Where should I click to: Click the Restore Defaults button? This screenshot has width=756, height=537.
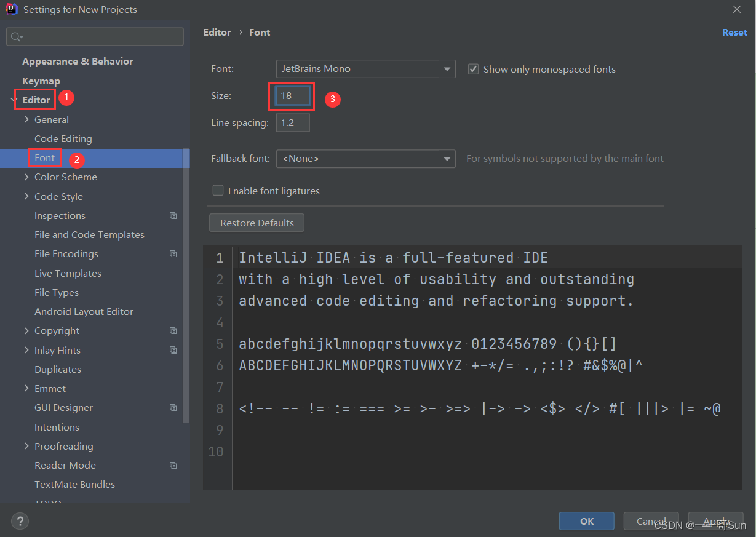pos(257,223)
